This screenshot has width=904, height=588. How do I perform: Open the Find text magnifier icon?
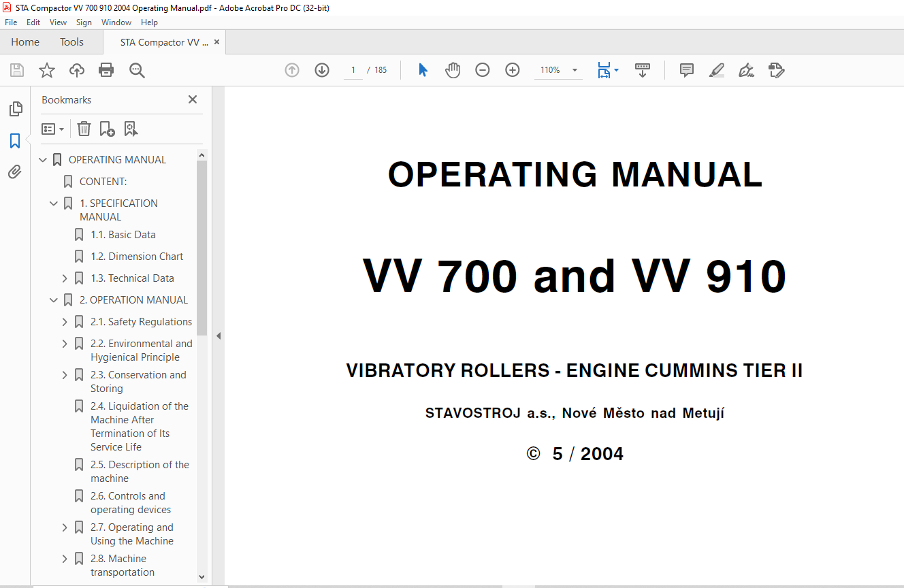point(137,70)
